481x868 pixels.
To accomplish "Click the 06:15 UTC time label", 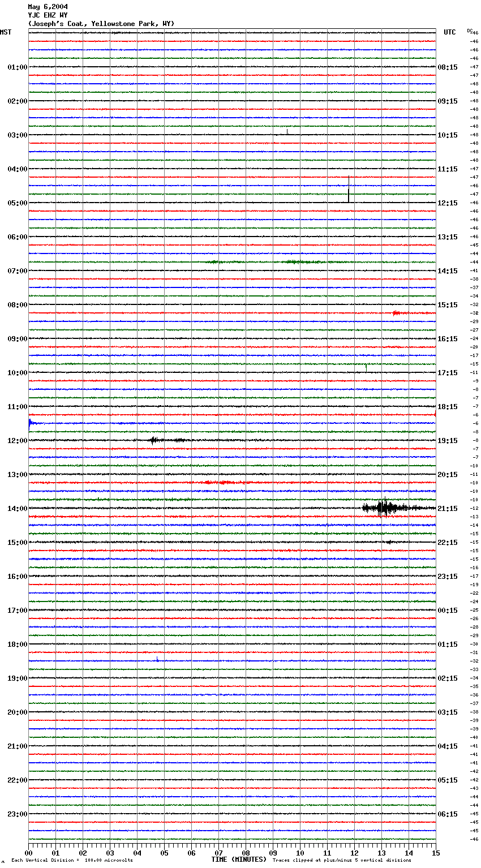I will click(x=448, y=814).
